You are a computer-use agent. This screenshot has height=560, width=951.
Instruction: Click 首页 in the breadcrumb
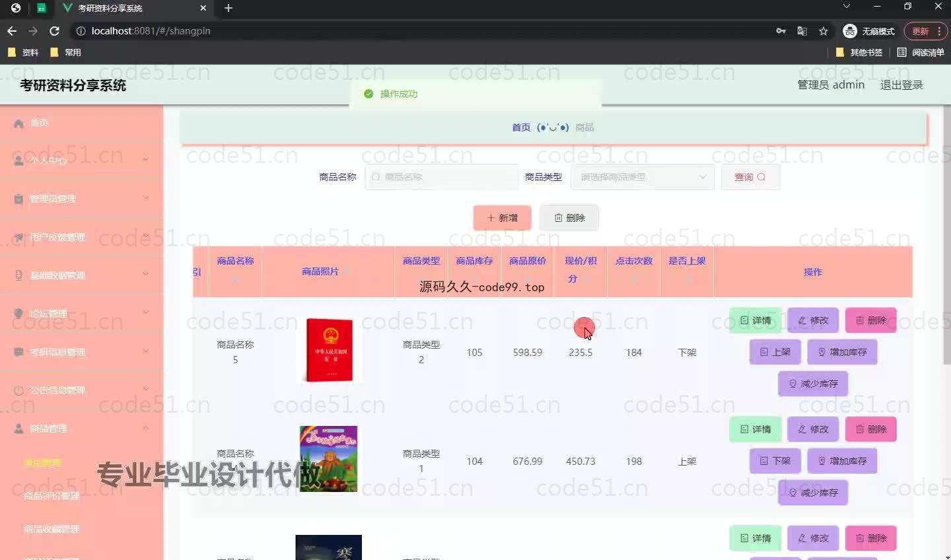pos(521,127)
